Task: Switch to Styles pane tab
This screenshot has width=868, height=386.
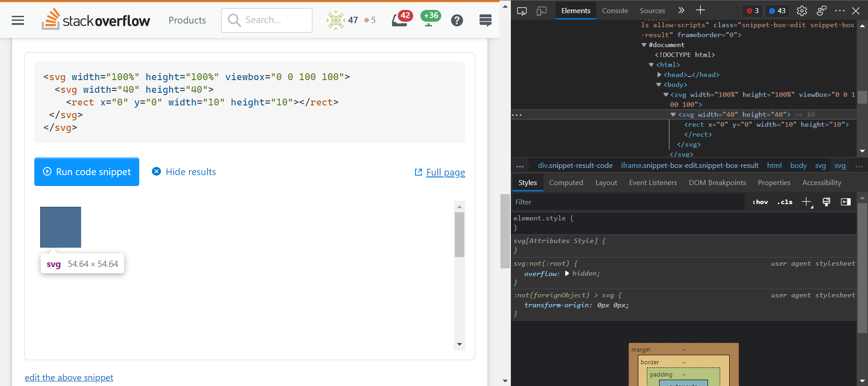Action: tap(528, 183)
